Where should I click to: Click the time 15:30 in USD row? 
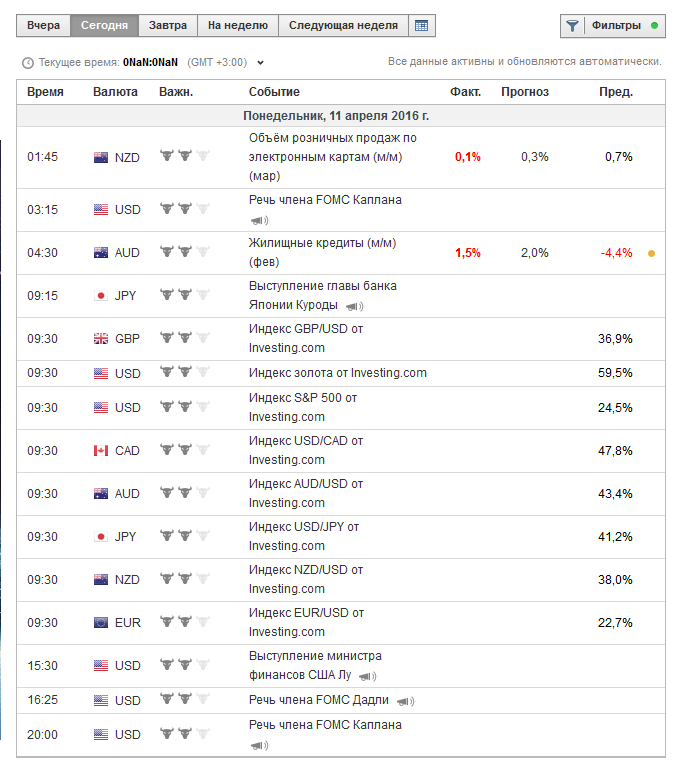[42, 666]
